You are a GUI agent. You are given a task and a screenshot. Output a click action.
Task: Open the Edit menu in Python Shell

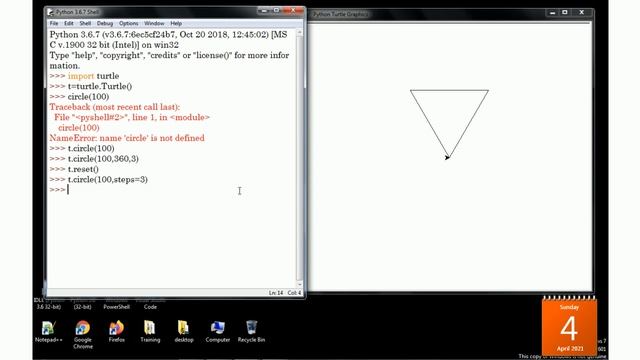(69, 24)
